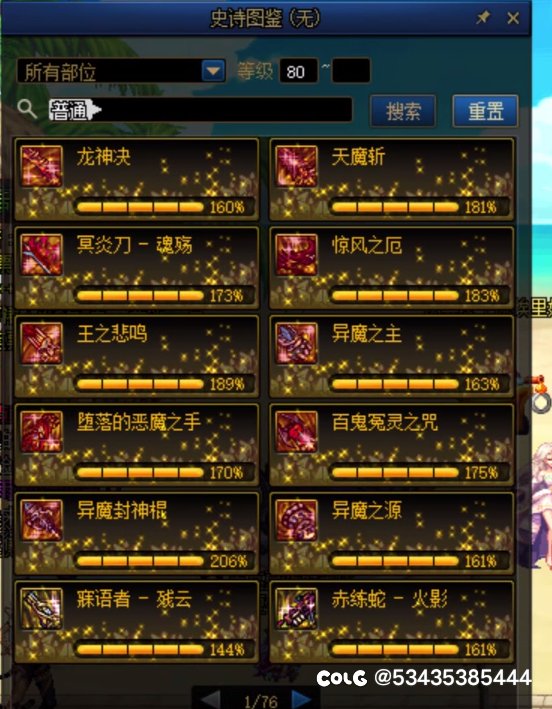
Task: Click the 重置 button
Action: click(x=486, y=111)
